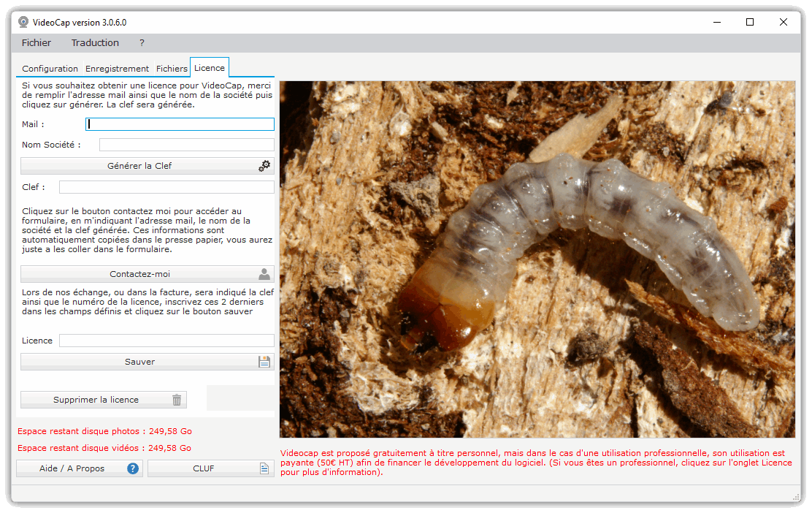Viewport: 812px width, 513px height.
Task: Click 'Espace restant disque photos' text
Action: (x=104, y=431)
